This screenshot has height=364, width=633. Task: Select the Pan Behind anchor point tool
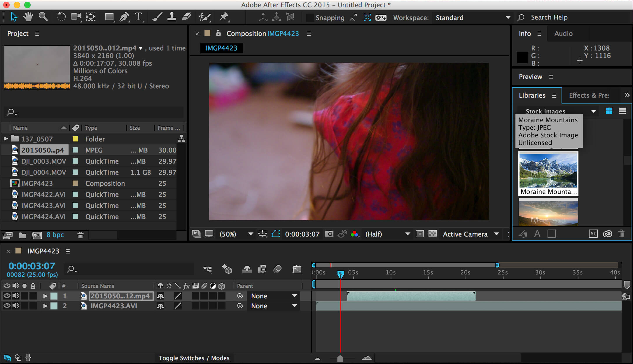(91, 17)
